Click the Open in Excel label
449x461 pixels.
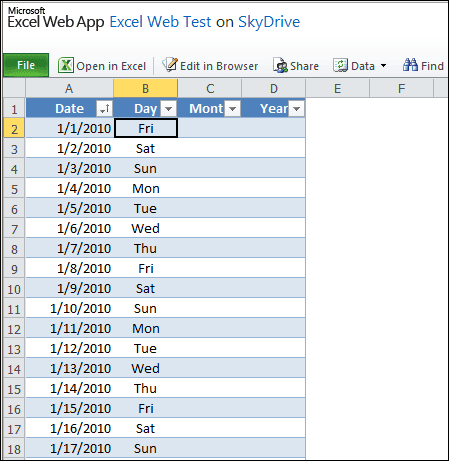pos(111,66)
